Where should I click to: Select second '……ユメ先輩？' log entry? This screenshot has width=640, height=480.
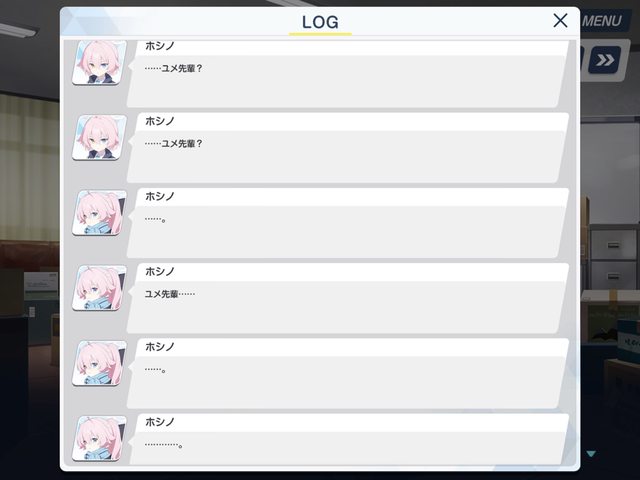[x=347, y=148]
